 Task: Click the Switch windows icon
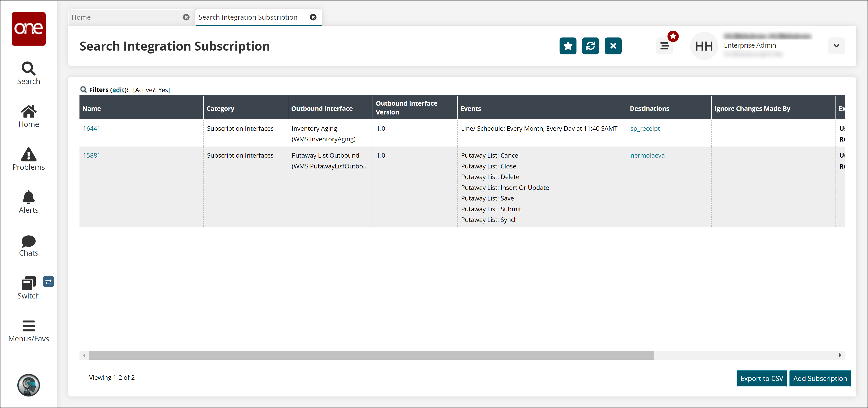click(x=28, y=283)
